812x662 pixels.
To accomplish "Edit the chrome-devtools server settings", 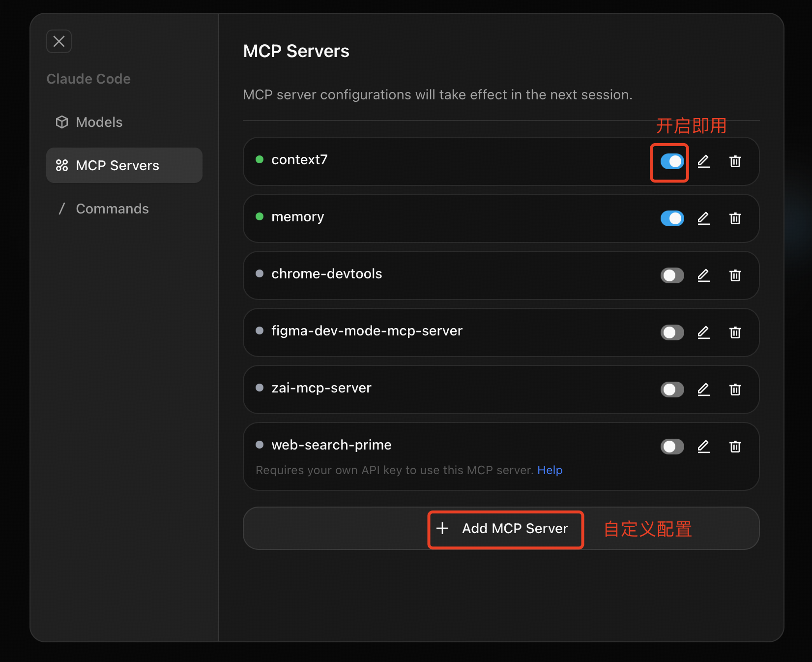I will pyautogui.click(x=703, y=275).
